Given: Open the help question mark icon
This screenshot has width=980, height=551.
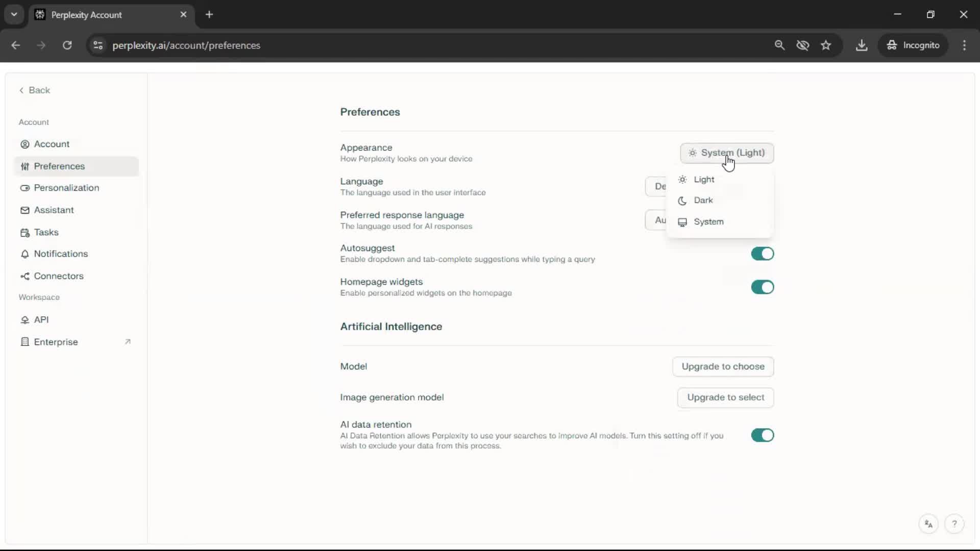Looking at the screenshot, I should 954,524.
